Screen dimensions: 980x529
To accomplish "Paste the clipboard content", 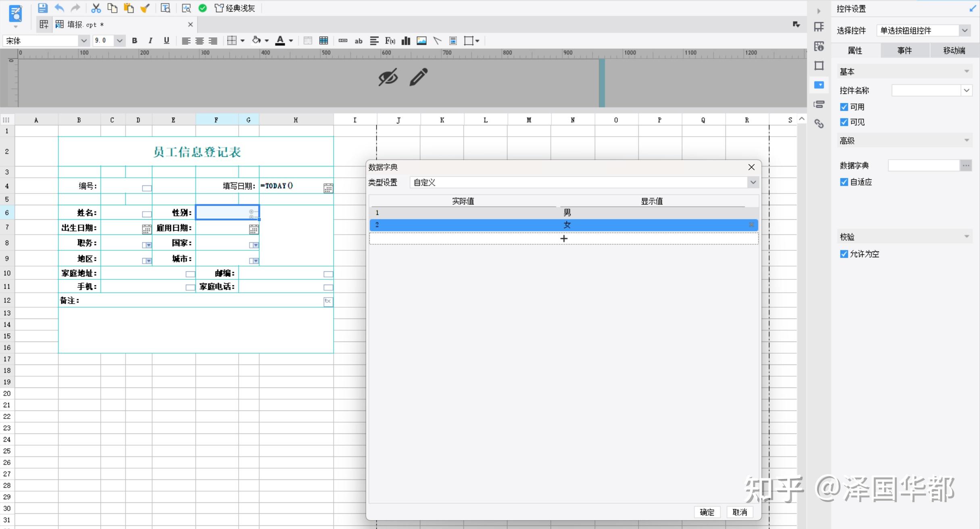I will click(x=129, y=8).
